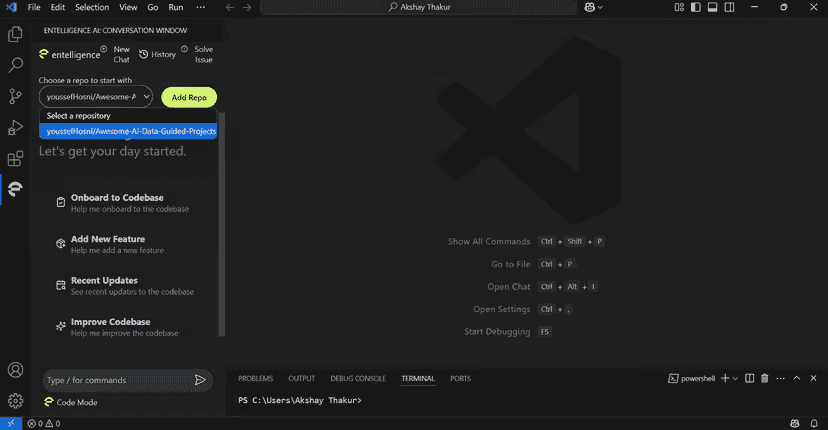Screen dimensions: 828x430
Task: Open Copilot menu in title bar
Action: pos(594,7)
